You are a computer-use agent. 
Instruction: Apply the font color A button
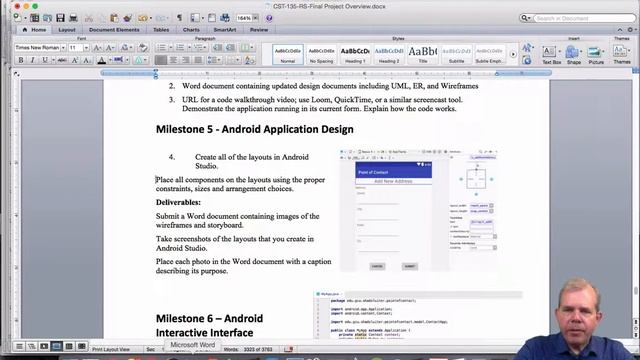click(x=102, y=60)
